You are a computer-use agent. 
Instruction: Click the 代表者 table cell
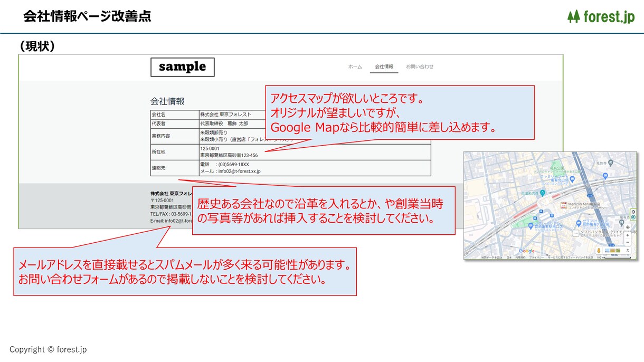tap(175, 123)
